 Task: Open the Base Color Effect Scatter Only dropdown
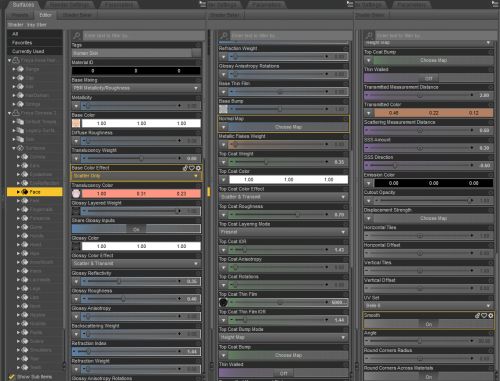click(136, 176)
